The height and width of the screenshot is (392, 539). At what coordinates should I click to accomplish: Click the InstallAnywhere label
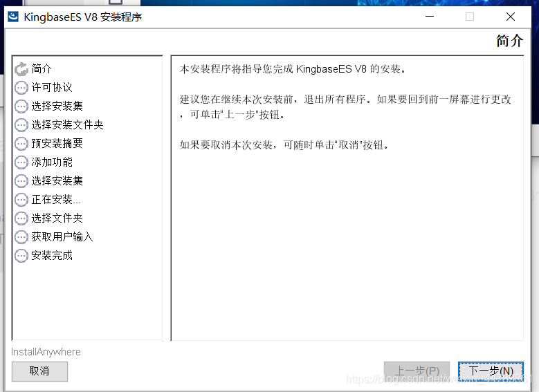pos(46,352)
